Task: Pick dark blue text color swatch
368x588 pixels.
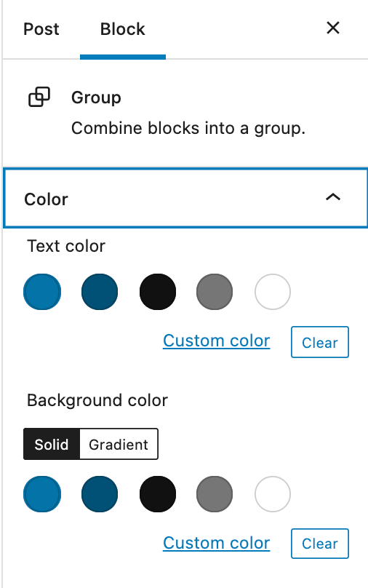Action: click(x=100, y=292)
